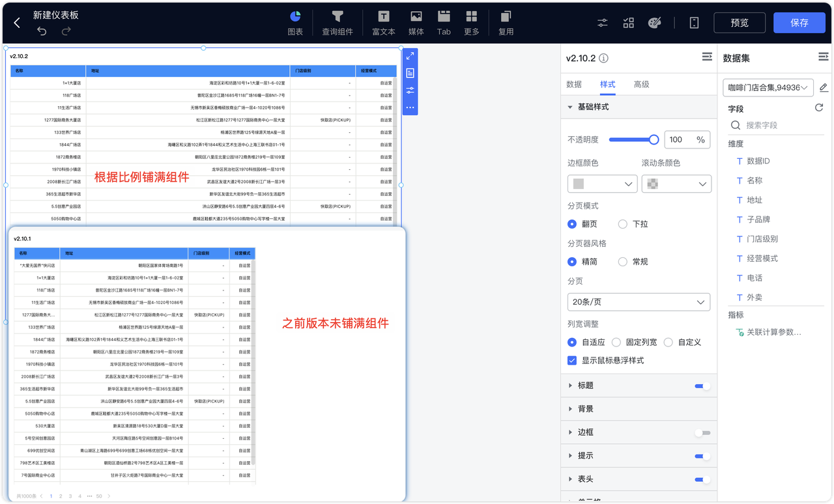Go to page 2 in pager

pos(61,496)
